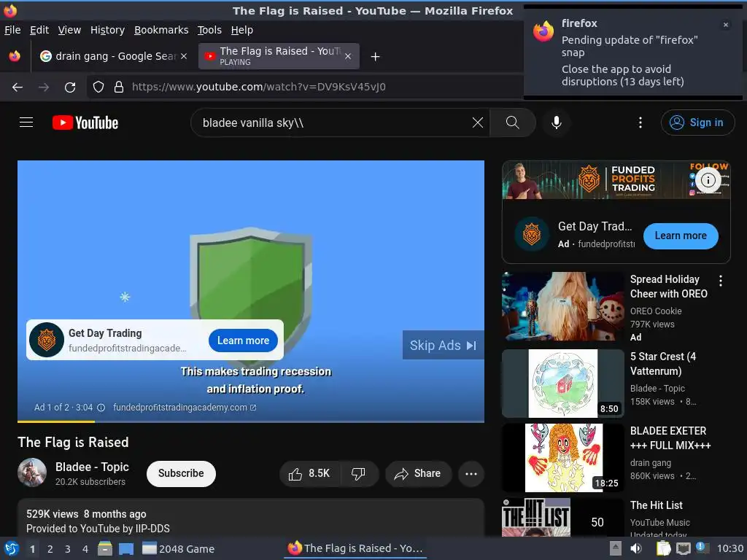Show ad info icon next to 3:04
Screen dimensions: 747x560
click(101, 408)
